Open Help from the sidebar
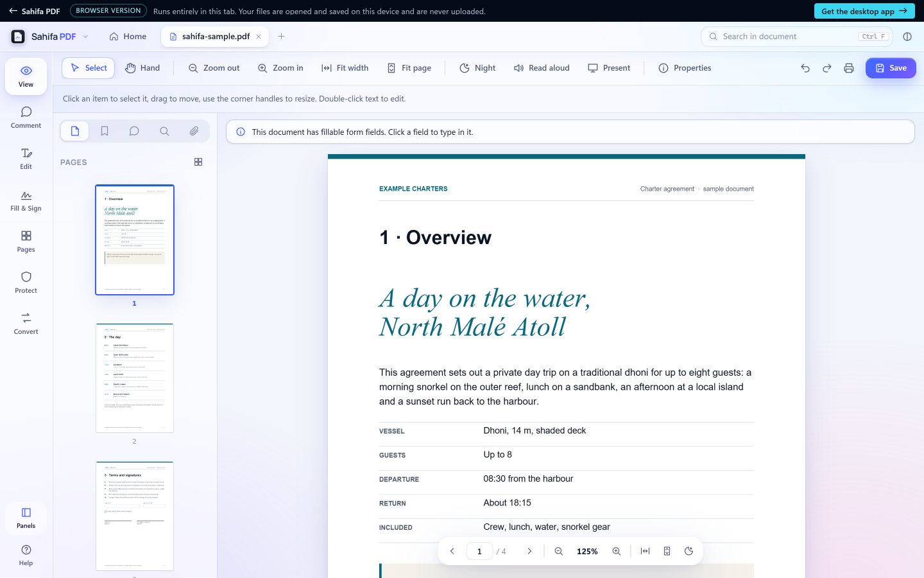The height and width of the screenshot is (578, 924). click(26, 556)
